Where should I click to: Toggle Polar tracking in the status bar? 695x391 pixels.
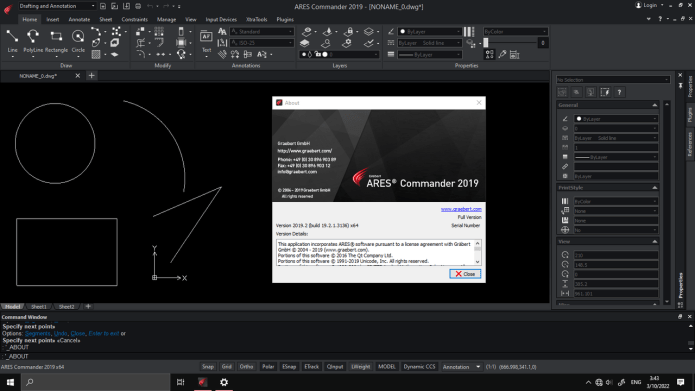pyautogui.click(x=268, y=367)
